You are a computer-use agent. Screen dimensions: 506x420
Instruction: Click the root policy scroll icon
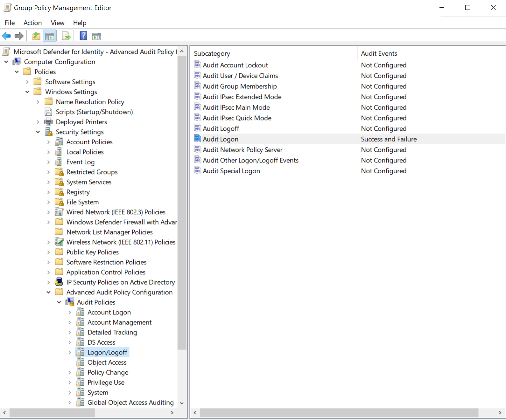[x=6, y=52]
